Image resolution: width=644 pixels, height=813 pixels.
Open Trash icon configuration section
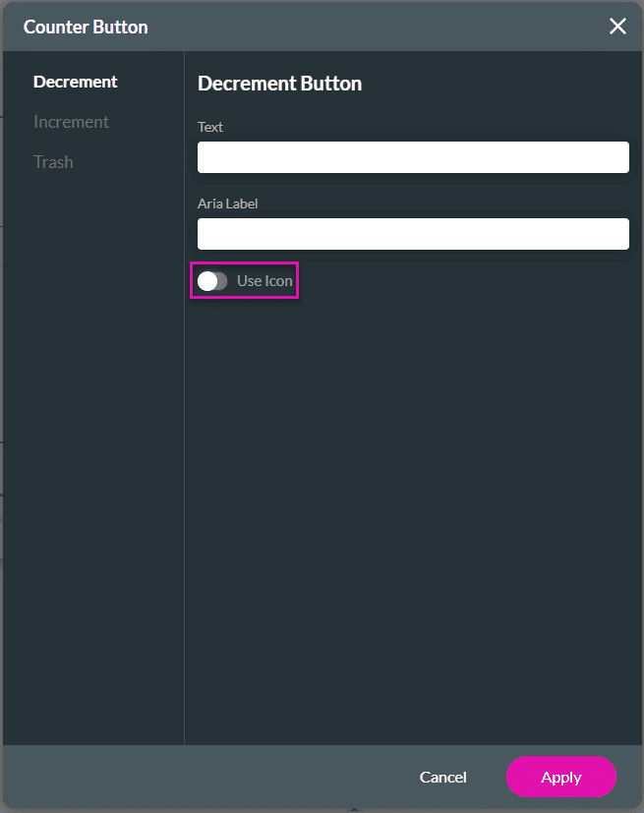click(x=53, y=161)
